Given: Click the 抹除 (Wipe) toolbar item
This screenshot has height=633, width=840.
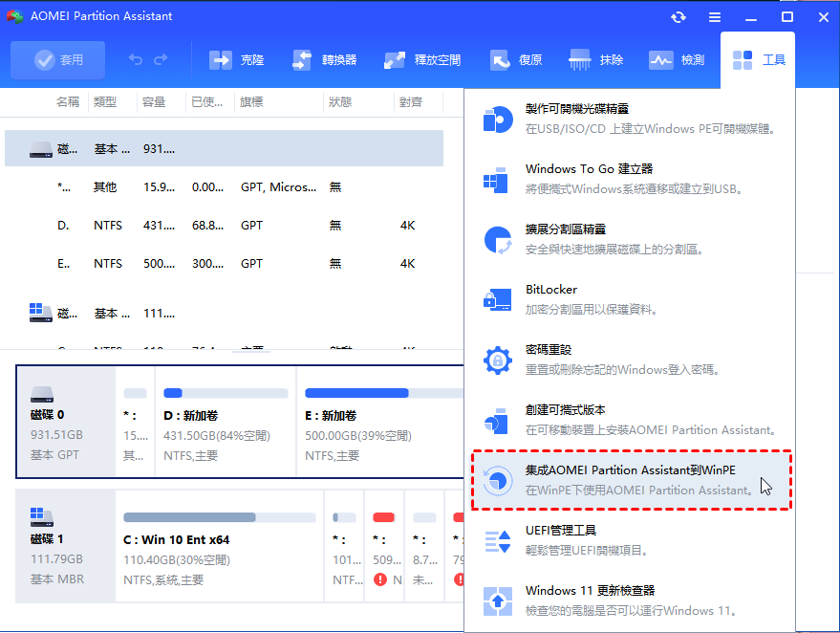Looking at the screenshot, I should tap(595, 60).
